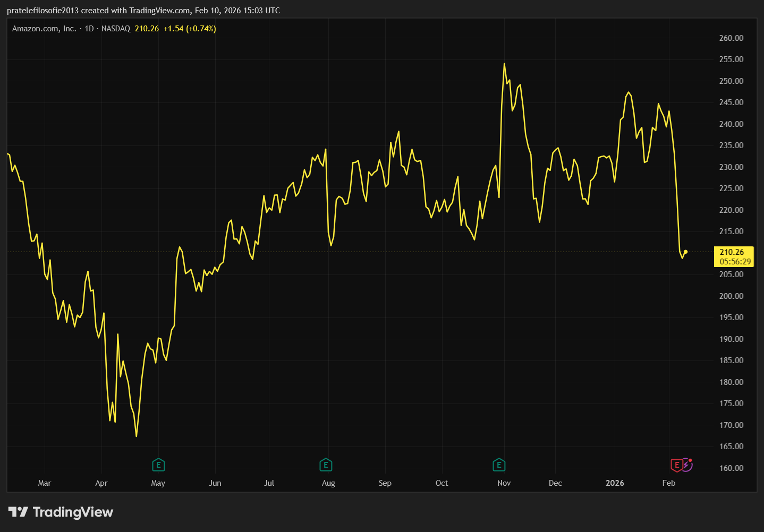The image size is (764, 532).
Task: Click the Jun label on the time axis
Action: click(x=215, y=483)
